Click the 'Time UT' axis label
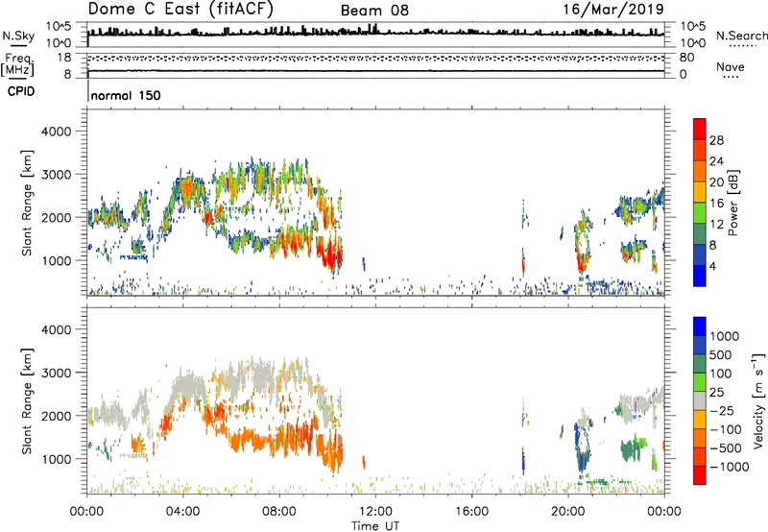 375,526
